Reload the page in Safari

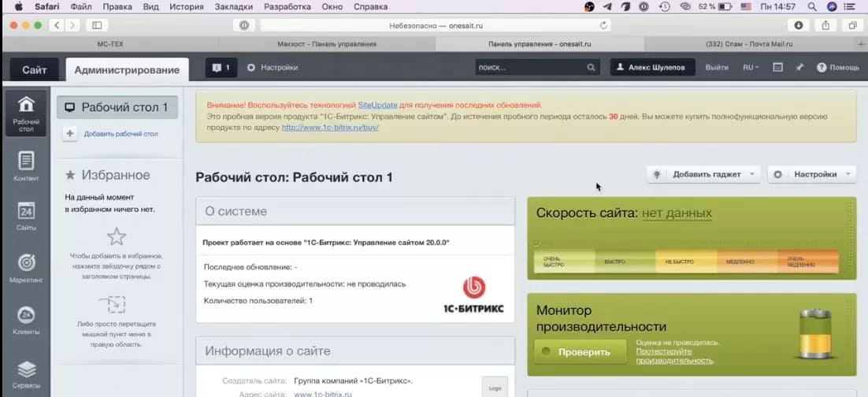(x=604, y=25)
